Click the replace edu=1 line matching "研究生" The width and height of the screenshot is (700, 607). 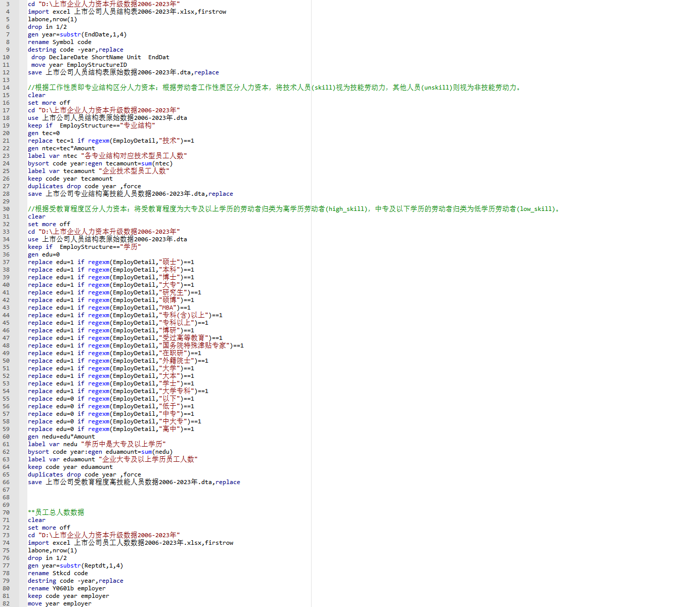point(114,292)
